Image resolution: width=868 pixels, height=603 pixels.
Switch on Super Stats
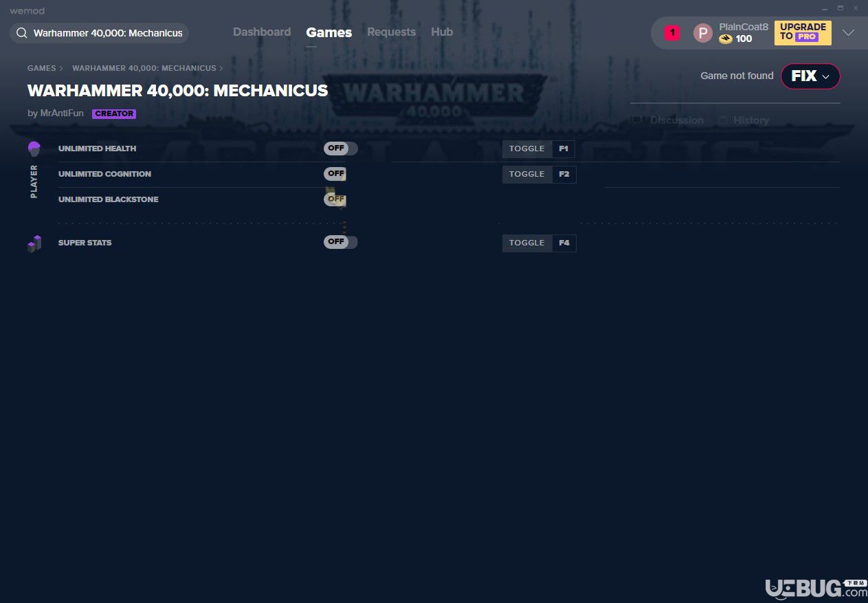pos(341,242)
